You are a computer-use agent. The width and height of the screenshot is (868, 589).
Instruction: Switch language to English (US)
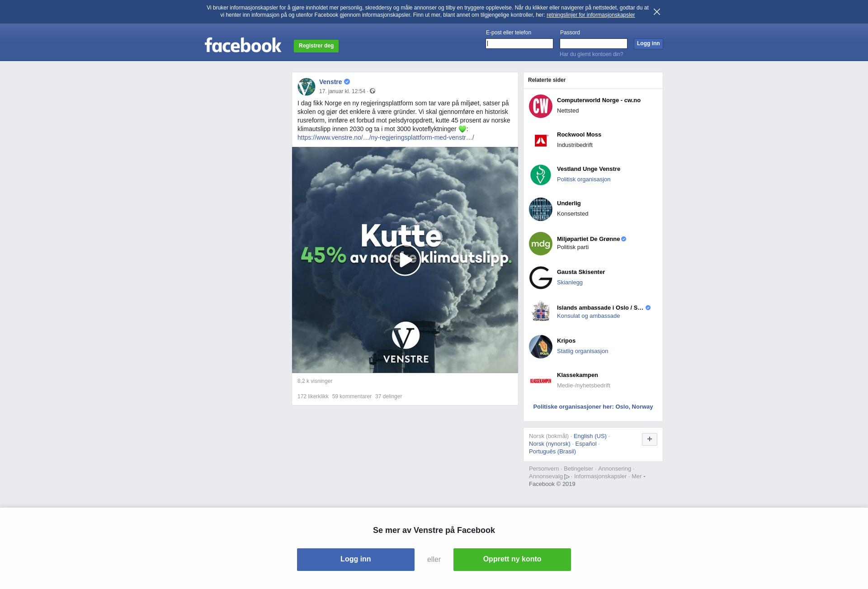(590, 436)
